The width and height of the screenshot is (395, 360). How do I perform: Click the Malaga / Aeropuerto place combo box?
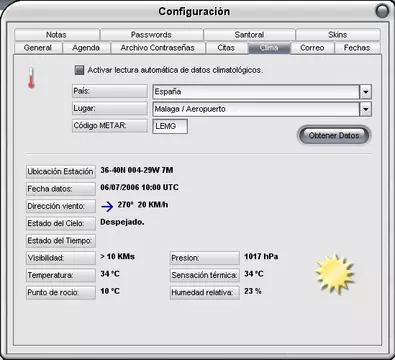(x=262, y=109)
